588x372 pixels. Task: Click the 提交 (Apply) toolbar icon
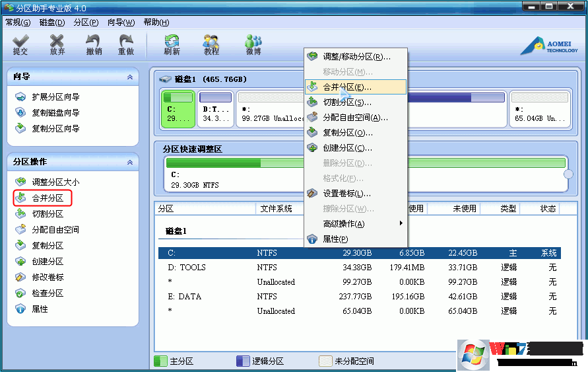[x=20, y=45]
